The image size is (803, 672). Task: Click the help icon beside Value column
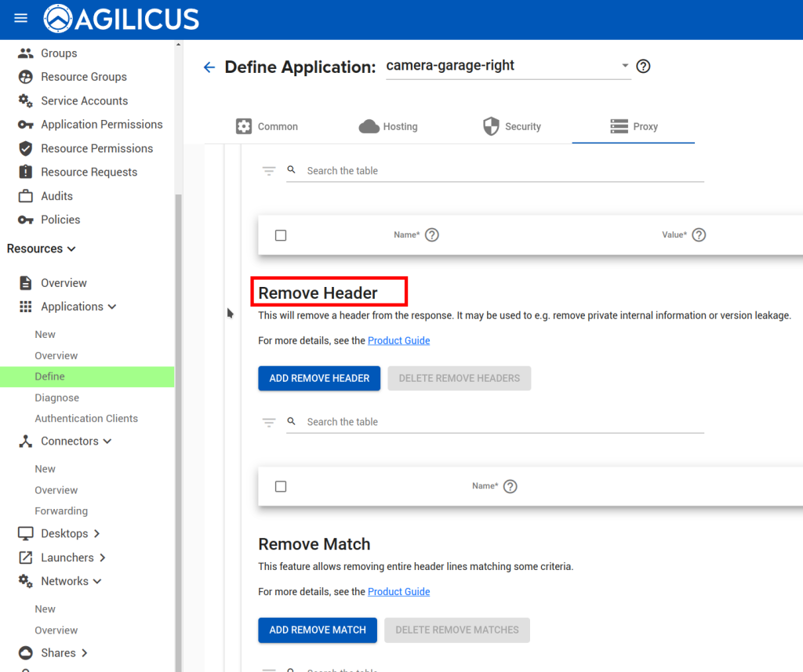tap(699, 235)
